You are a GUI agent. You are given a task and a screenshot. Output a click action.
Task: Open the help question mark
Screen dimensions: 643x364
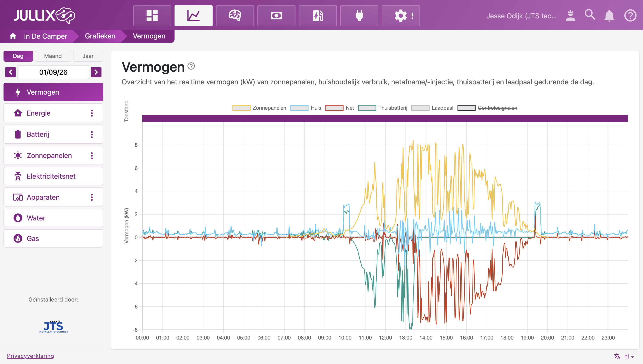(x=630, y=16)
